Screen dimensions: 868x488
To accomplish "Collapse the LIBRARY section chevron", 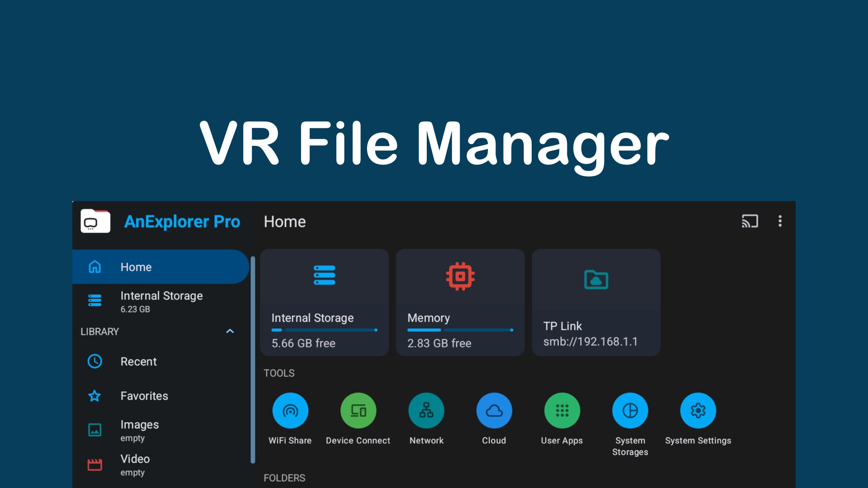I will pyautogui.click(x=230, y=331).
